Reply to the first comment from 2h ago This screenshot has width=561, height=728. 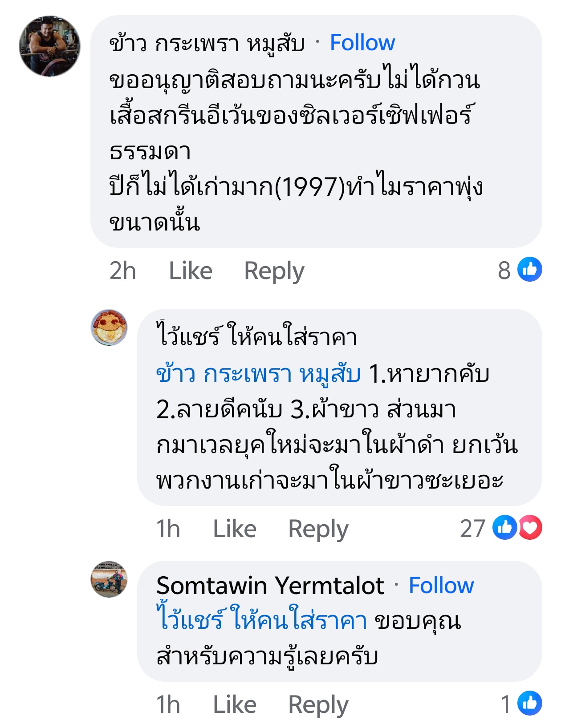(x=274, y=271)
